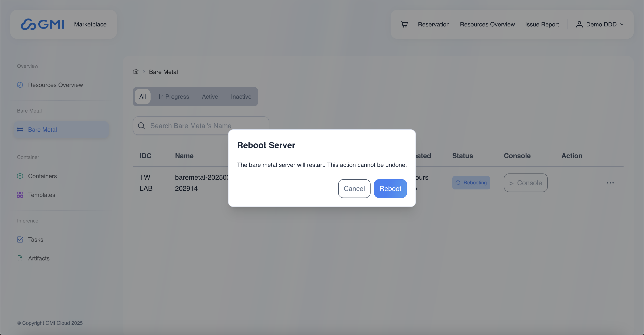Switch to the In Progress tab
Image resolution: width=644 pixels, height=335 pixels.
click(x=174, y=97)
